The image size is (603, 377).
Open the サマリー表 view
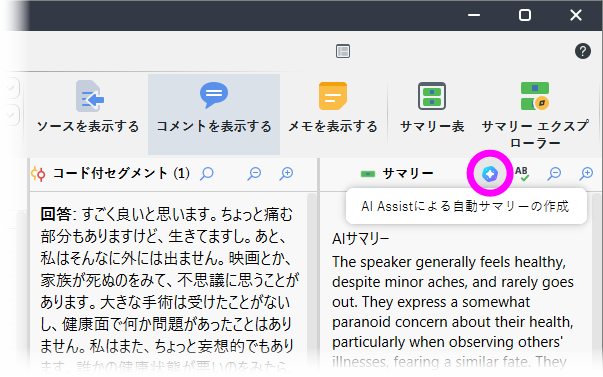(x=432, y=107)
